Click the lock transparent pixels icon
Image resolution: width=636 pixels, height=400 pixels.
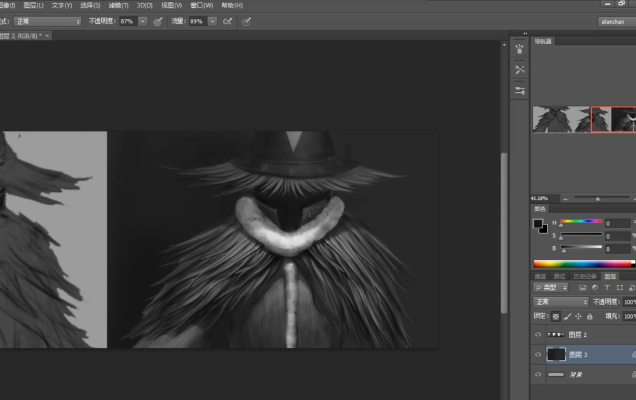554,315
